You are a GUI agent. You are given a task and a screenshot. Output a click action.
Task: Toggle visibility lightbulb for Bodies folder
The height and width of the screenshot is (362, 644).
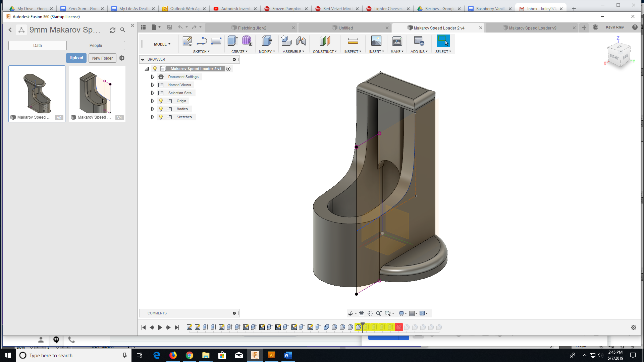[x=161, y=109]
